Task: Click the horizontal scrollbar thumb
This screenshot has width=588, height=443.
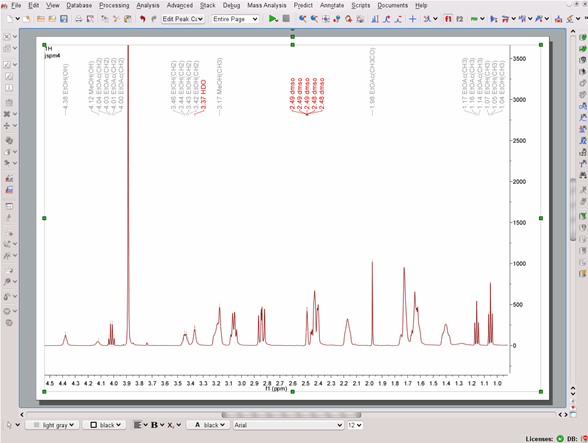Action: pyautogui.click(x=291, y=414)
